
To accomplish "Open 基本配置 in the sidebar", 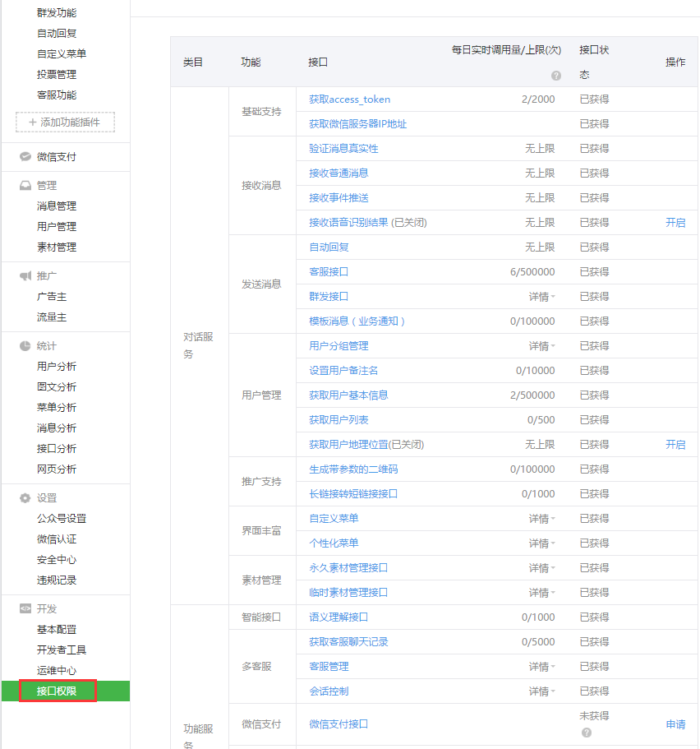I will point(57,630).
